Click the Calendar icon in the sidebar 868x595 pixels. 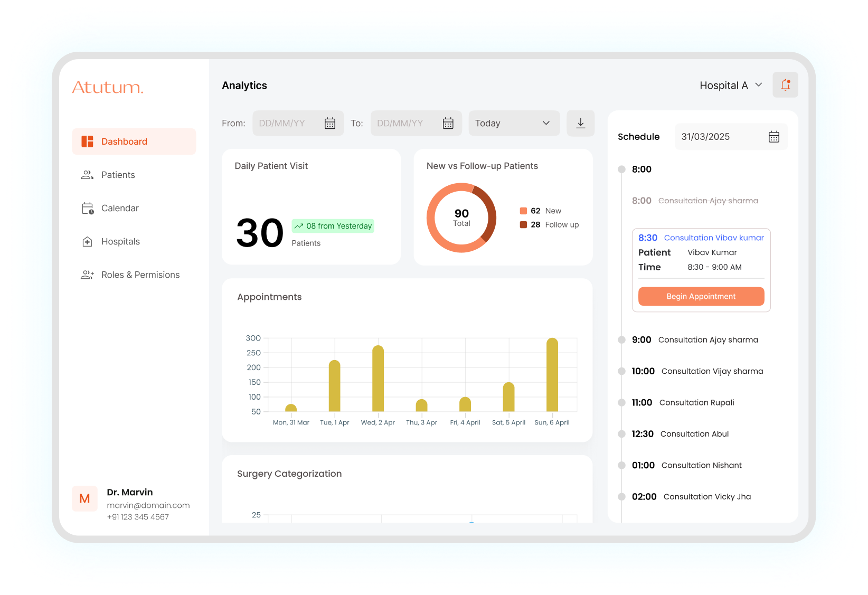coord(87,208)
